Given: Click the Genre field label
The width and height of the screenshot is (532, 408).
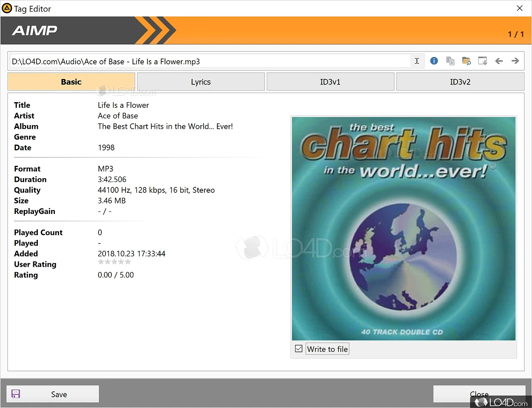Looking at the screenshot, I should click(25, 137).
